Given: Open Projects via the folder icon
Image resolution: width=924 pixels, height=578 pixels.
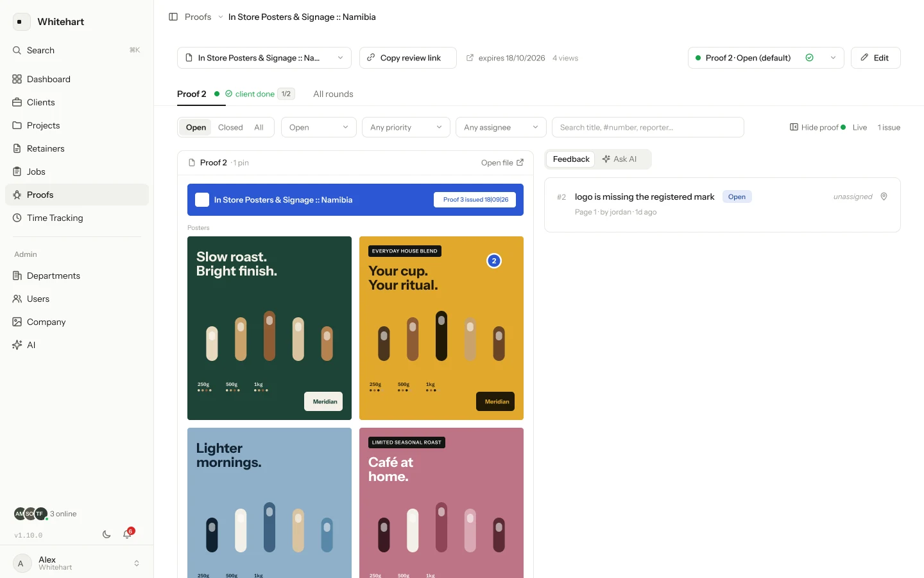Looking at the screenshot, I should click(x=17, y=125).
